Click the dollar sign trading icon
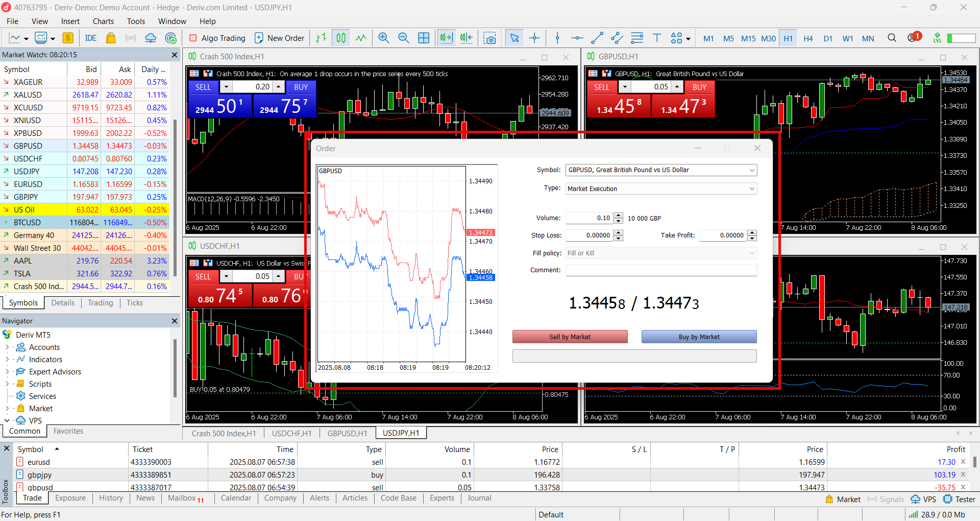Image resolution: width=980 pixels, height=521 pixels. (x=68, y=38)
